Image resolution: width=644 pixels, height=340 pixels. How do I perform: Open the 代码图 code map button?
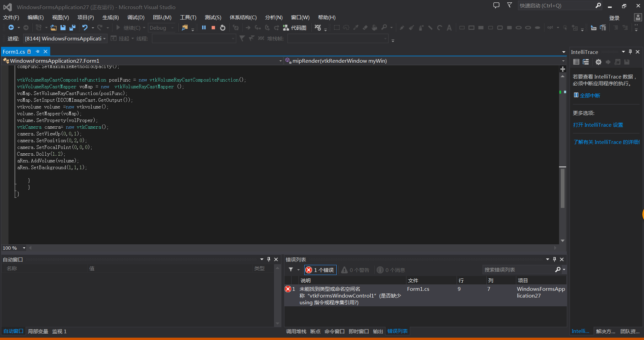pyautogui.click(x=295, y=28)
